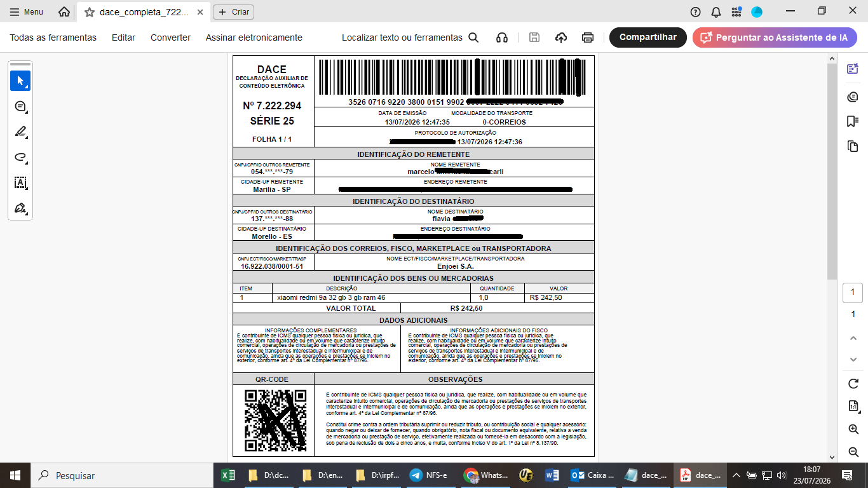Screen dimensions: 868x488
Task: Zoom in with magnifier plus icon
Action: pos(853,430)
